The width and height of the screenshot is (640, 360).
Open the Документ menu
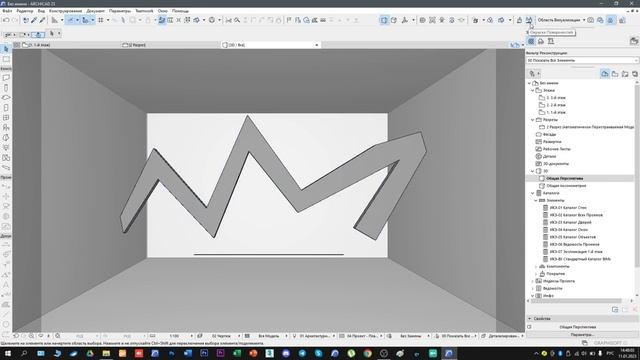[96, 11]
